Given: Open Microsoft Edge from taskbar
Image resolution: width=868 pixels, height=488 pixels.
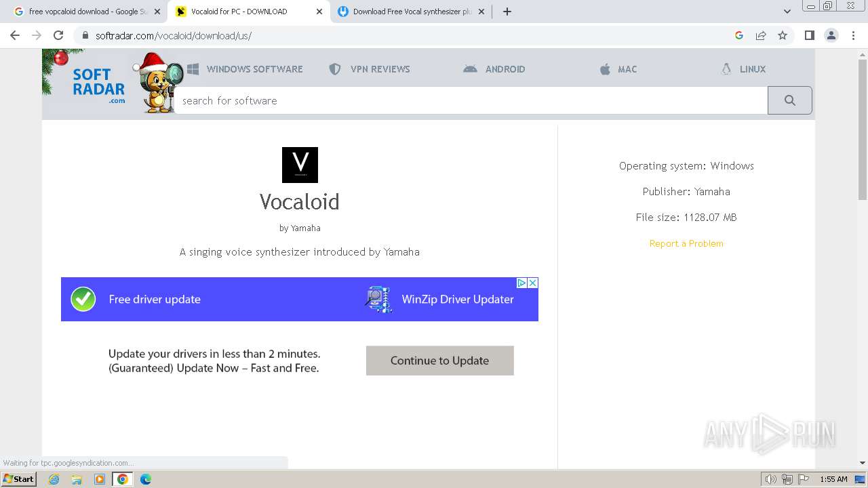Looking at the screenshot, I should (146, 479).
